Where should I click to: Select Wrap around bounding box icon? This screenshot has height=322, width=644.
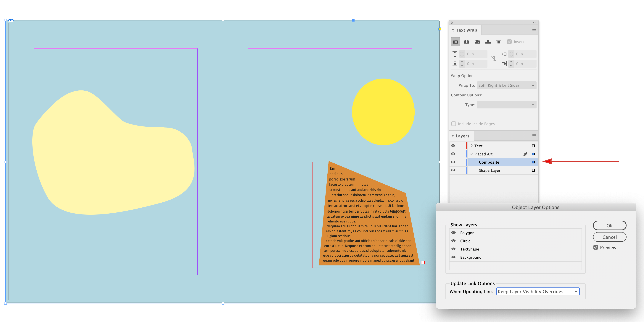(466, 41)
